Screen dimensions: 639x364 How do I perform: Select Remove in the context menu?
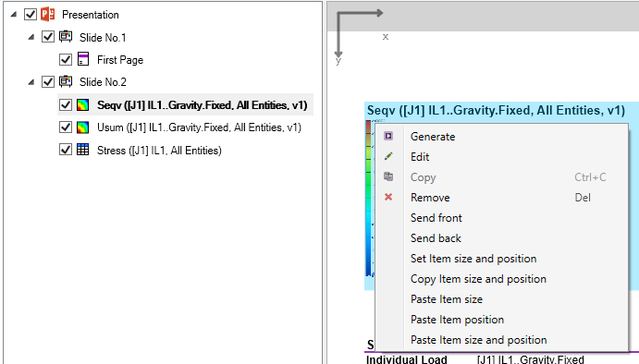tap(501, 198)
